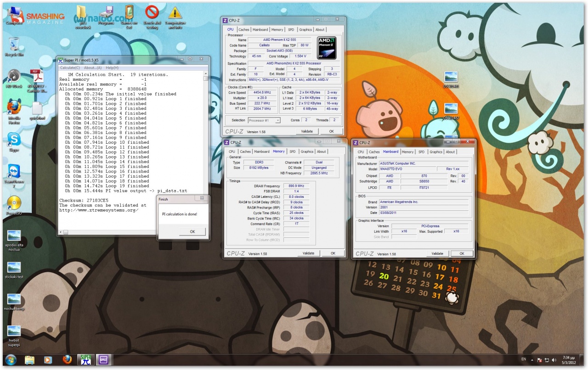Open Memory tab in Mainboard CPU-Z window
Screen dimensions: 588x370
(x=407, y=152)
